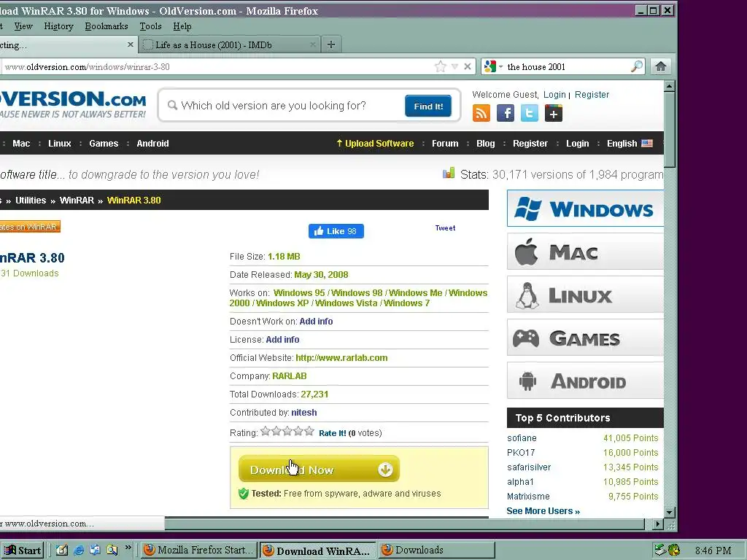Open the Windows category banner
Image resolution: width=747 pixels, height=560 pixels.
(x=585, y=209)
